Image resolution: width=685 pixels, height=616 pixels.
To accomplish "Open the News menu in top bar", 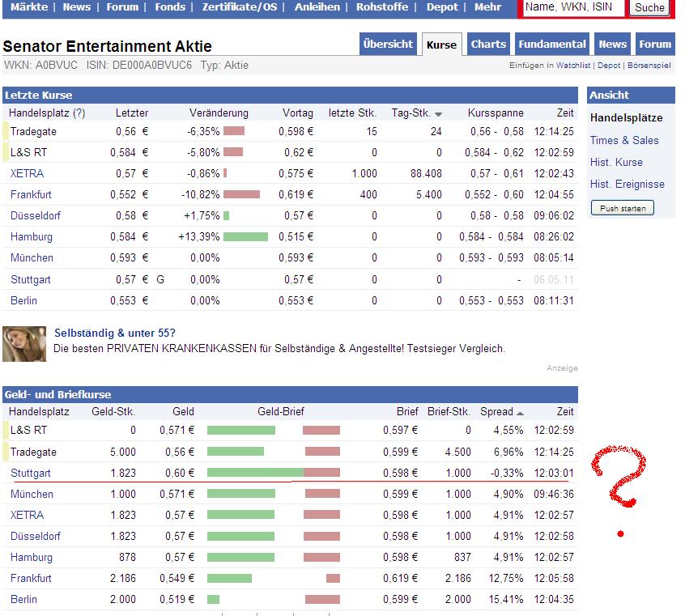I will (76, 7).
